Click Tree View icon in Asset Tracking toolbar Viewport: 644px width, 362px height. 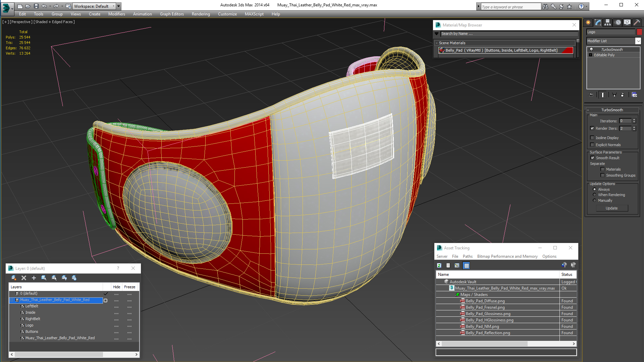click(457, 265)
